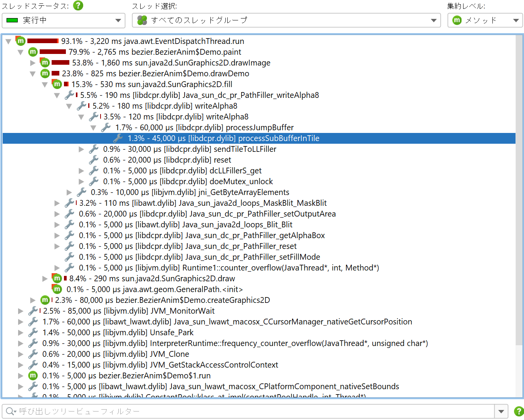
Task: Expand the JVM_MonitorWait node
Action: (21, 311)
